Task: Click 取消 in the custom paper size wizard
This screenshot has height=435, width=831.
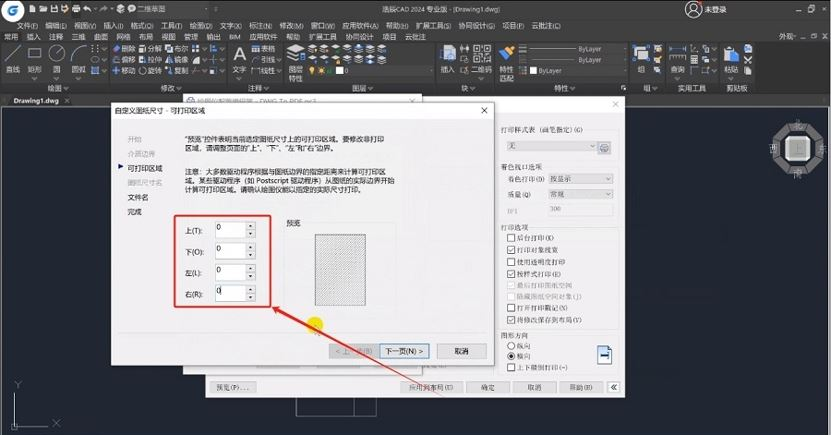Action: [462, 351]
